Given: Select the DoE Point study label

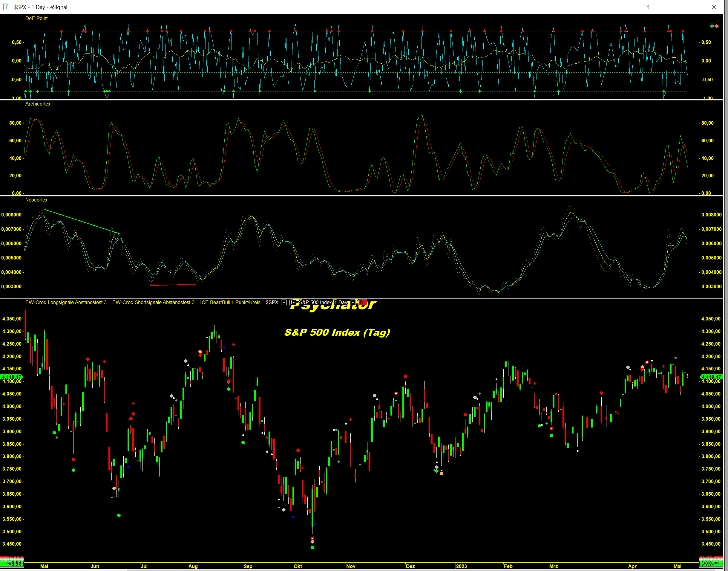Looking at the screenshot, I should coord(36,19).
